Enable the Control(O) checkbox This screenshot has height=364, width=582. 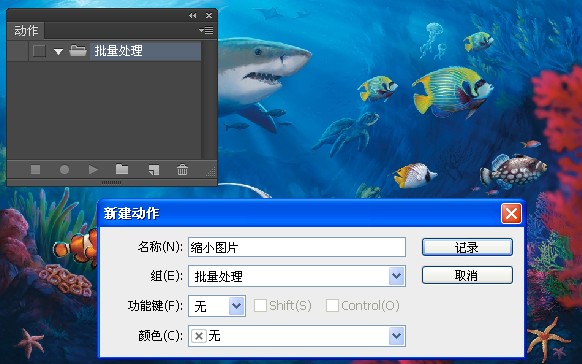click(332, 306)
